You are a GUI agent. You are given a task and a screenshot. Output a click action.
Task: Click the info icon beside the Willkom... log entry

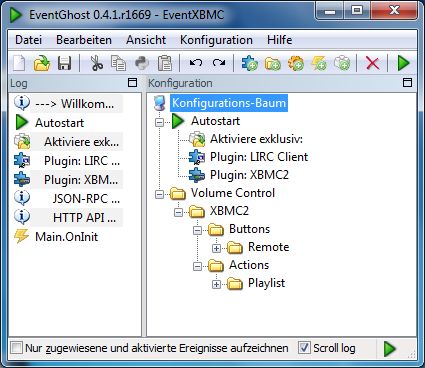coord(22,103)
